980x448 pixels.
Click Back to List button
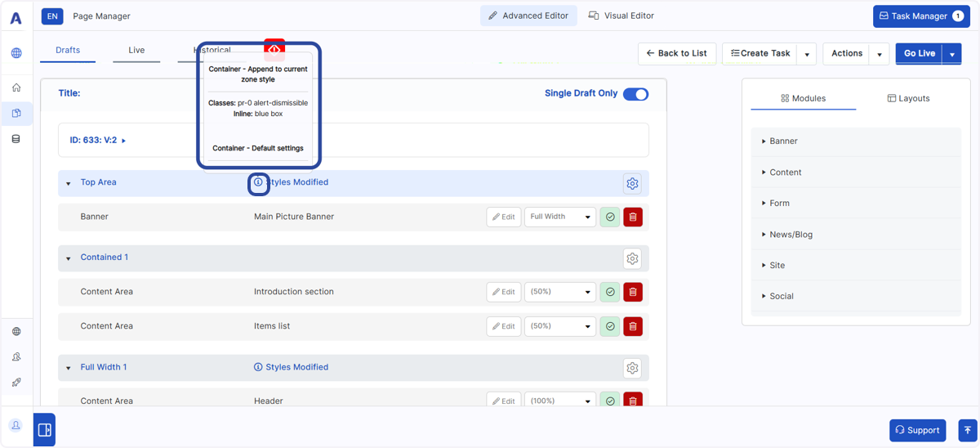click(677, 54)
